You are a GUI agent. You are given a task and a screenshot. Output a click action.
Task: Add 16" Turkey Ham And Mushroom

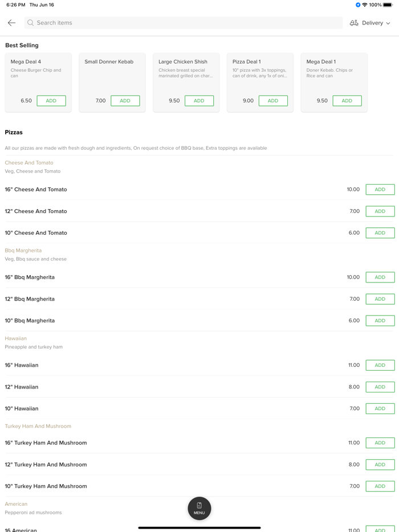pos(380,443)
